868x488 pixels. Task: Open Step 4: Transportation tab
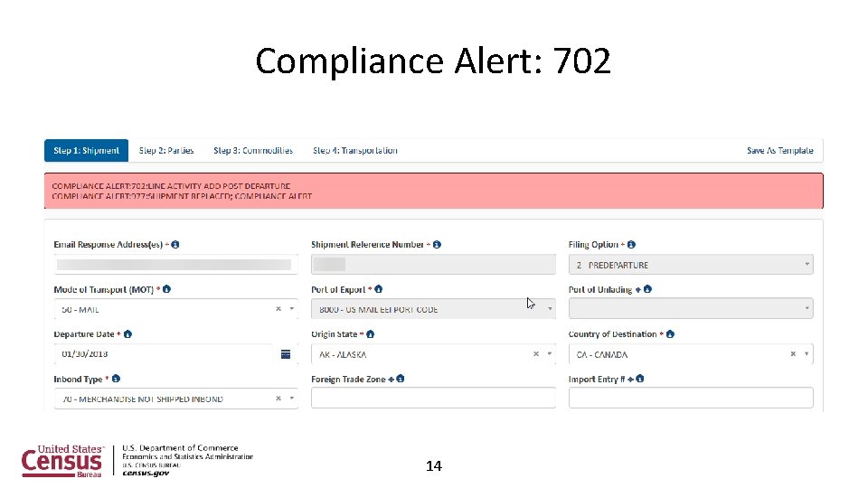354,151
